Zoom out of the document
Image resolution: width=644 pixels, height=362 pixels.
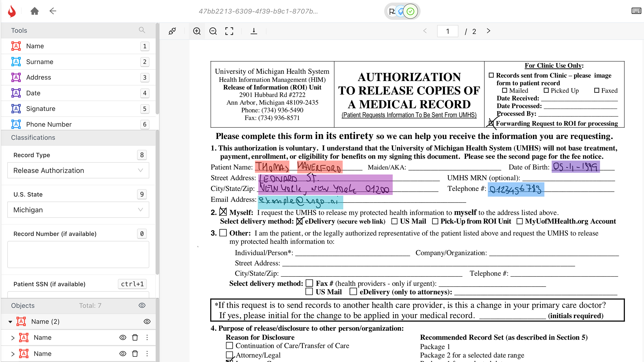tap(213, 31)
